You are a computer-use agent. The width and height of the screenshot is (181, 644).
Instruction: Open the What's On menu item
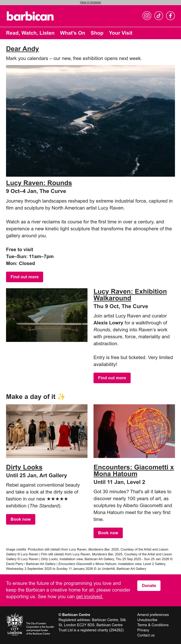tap(73, 33)
